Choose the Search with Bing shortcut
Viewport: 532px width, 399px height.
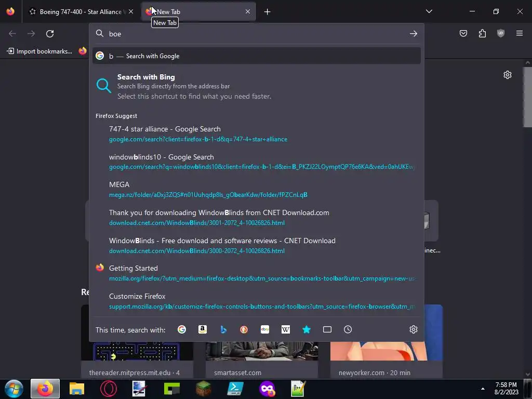[257, 86]
